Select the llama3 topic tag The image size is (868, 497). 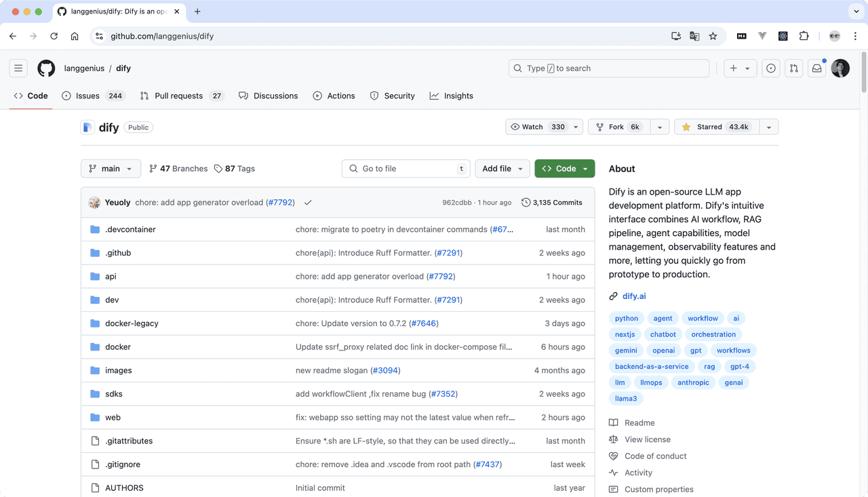626,399
